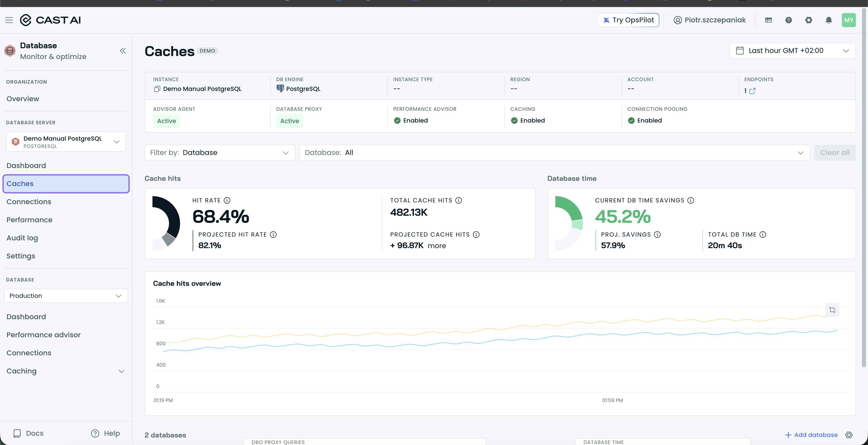Image resolution: width=868 pixels, height=445 pixels.
Task: Open the Database: All dropdown
Action: [554, 153]
